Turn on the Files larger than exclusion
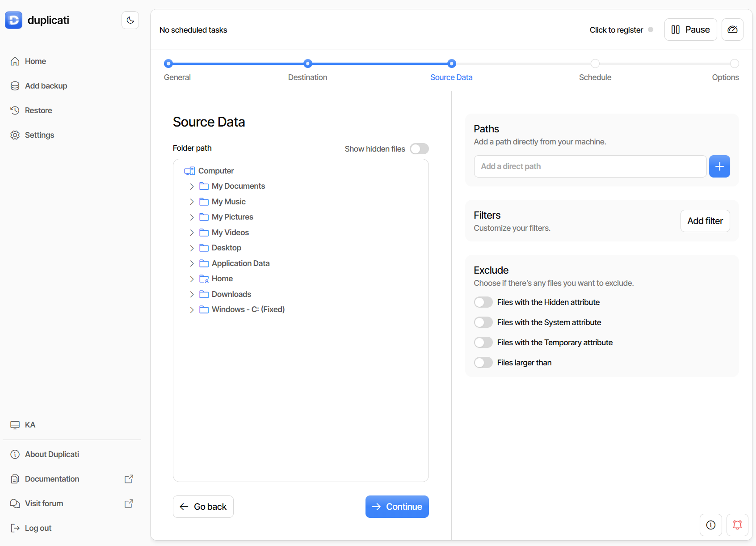The image size is (756, 546). point(483,362)
